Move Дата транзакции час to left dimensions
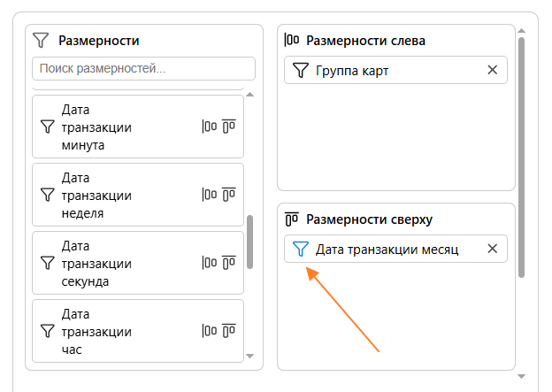The image size is (552, 392). (210, 331)
